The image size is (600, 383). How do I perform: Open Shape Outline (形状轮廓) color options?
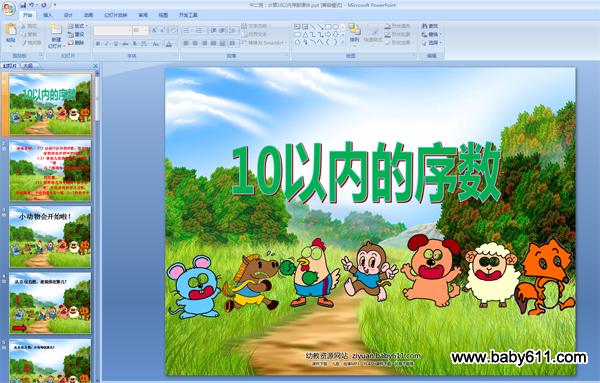pos(398,34)
